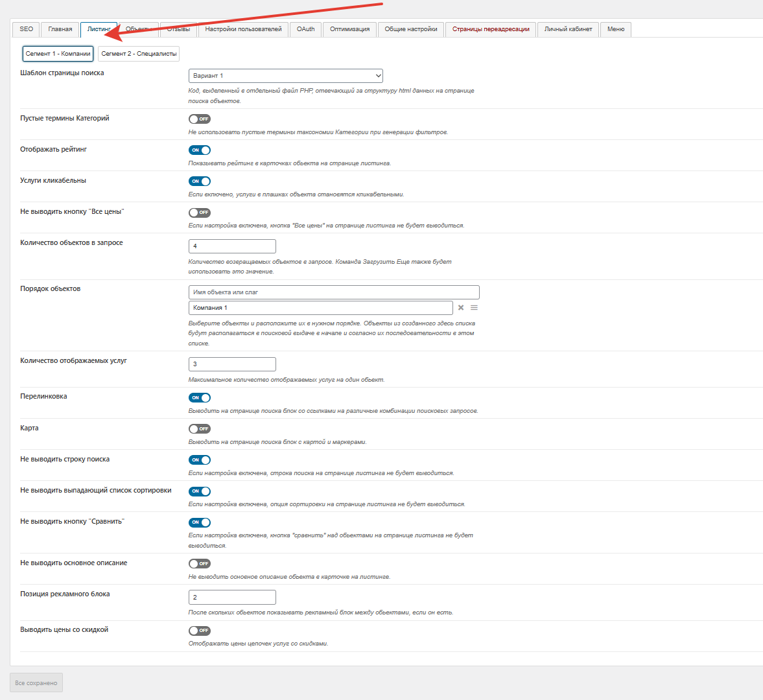
Task: Turn off Услуги кликабельны switch
Action: pyautogui.click(x=200, y=181)
